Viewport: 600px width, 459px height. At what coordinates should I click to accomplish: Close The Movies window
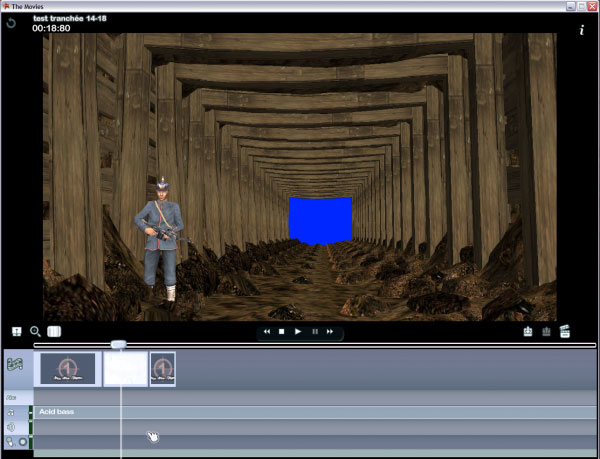click(x=592, y=6)
